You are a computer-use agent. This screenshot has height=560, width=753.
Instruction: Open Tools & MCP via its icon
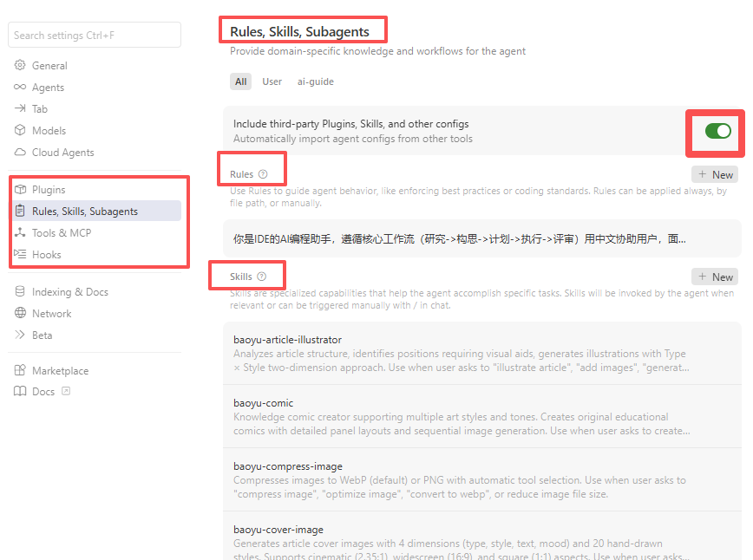20,233
